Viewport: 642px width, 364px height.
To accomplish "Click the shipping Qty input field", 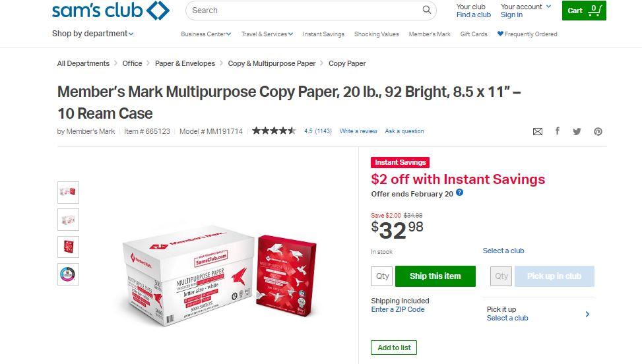I will tap(381, 276).
